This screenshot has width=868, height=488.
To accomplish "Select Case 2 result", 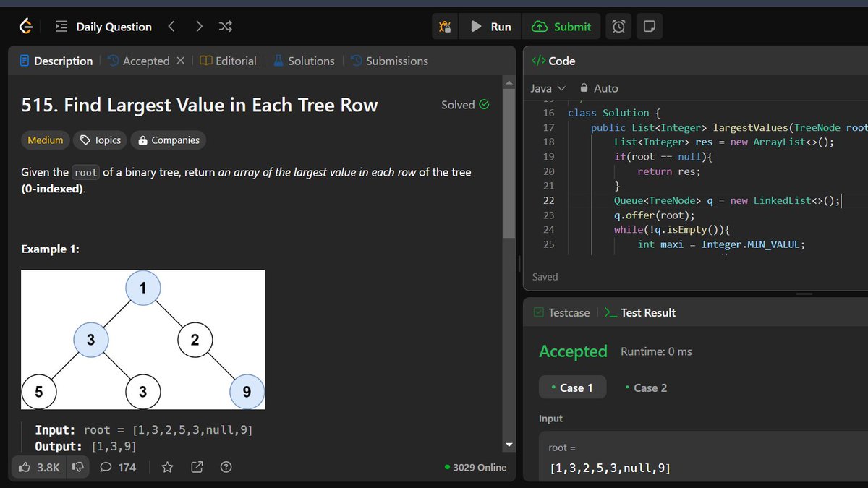I will pos(645,388).
